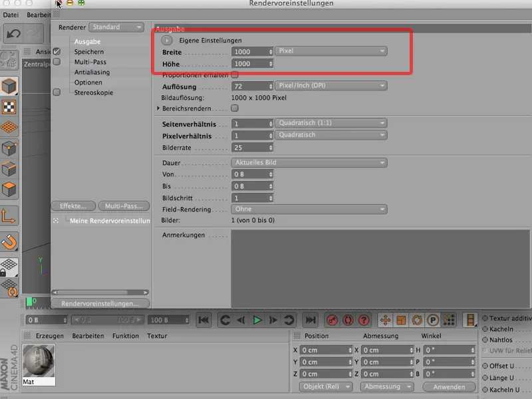The width and height of the screenshot is (532, 399).
Task: Toggle the Stereoskopie checkbox
Action: click(x=57, y=92)
